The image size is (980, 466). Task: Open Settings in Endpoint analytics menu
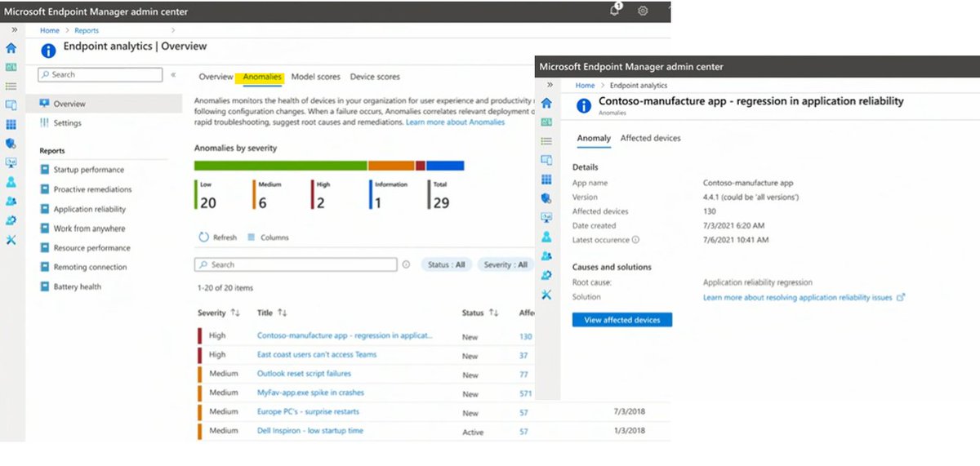click(x=67, y=123)
